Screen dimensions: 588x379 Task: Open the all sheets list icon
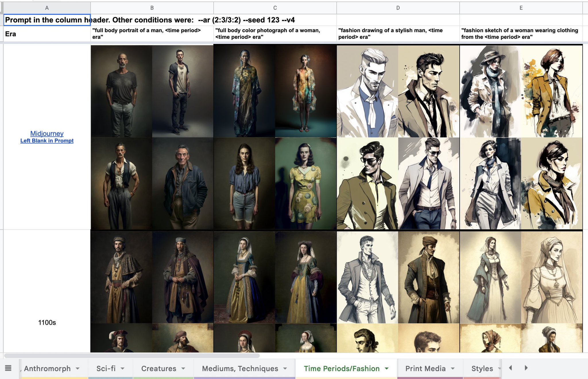[8, 368]
